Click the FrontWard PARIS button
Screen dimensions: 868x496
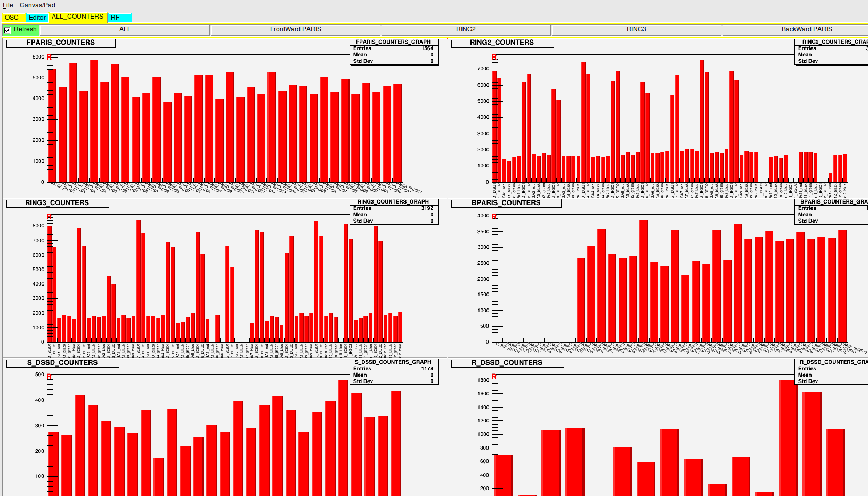295,30
